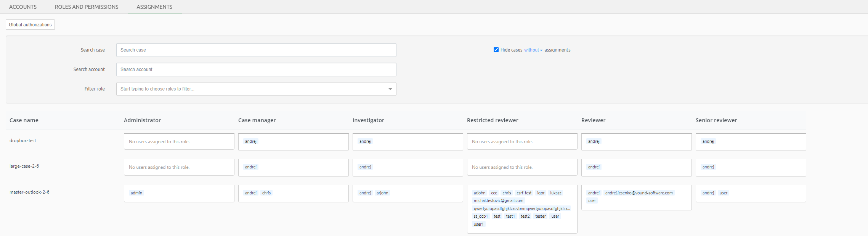Viewport: 868px width, 236px height.
Task: Select chris tag under Case manager
Action: tap(266, 193)
